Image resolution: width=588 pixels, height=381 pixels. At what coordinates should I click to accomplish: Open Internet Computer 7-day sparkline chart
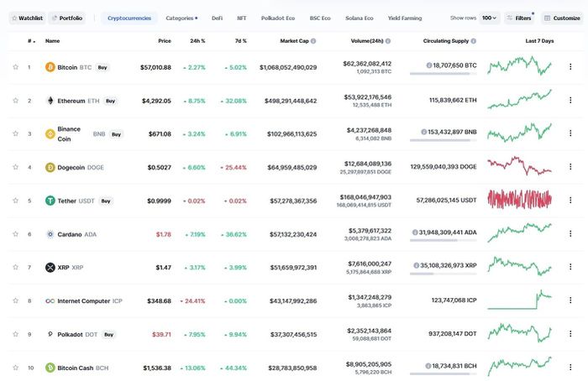coord(519,300)
